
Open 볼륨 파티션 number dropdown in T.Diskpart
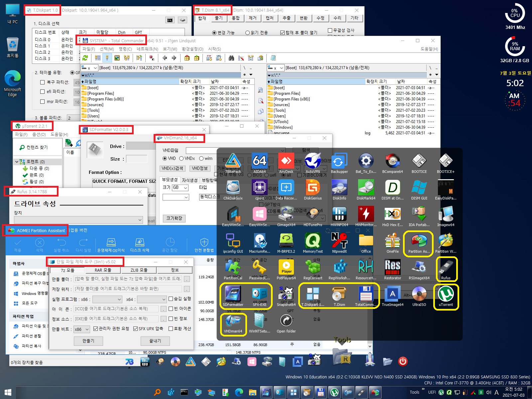[74, 118]
